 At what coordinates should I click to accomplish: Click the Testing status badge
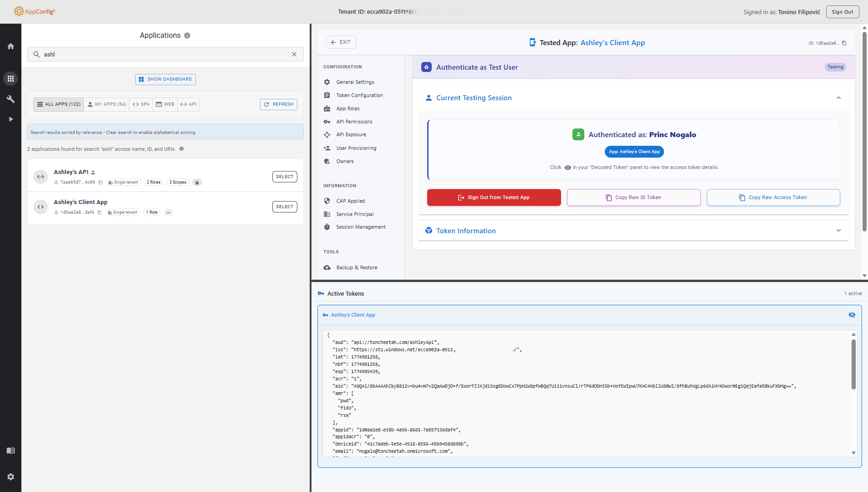835,67
